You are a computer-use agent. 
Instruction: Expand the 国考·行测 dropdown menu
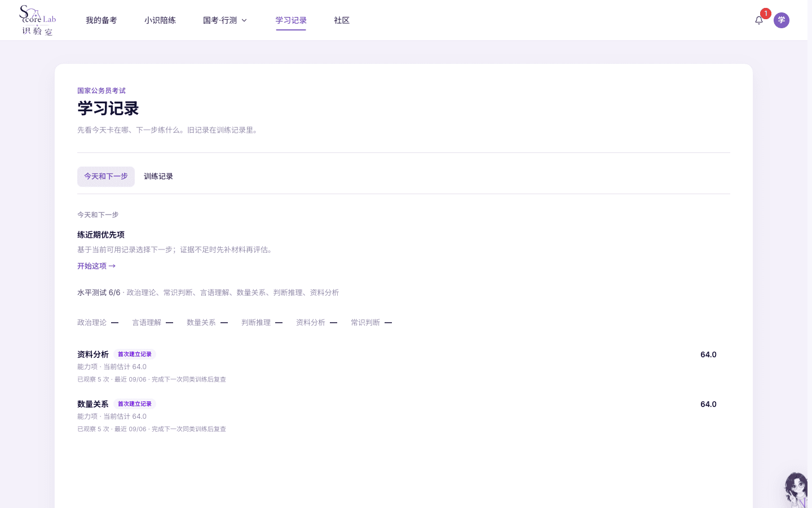(x=225, y=20)
